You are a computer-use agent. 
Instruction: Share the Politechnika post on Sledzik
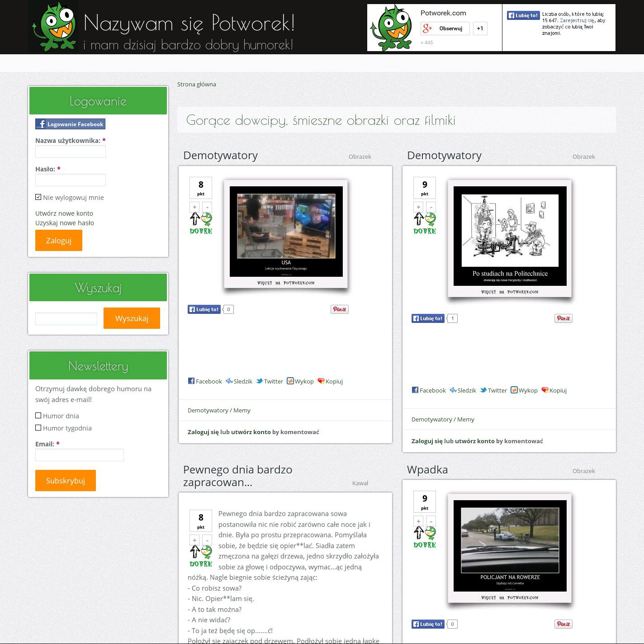pyautogui.click(x=462, y=390)
